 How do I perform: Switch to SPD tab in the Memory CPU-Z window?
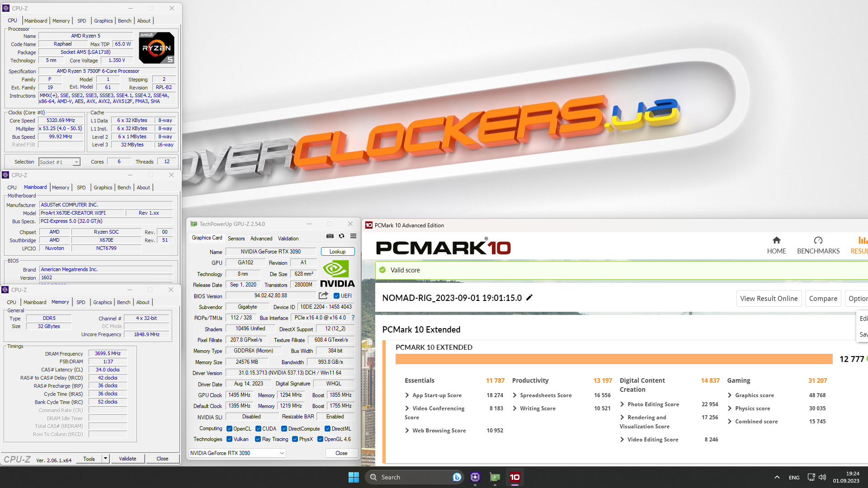click(x=80, y=302)
